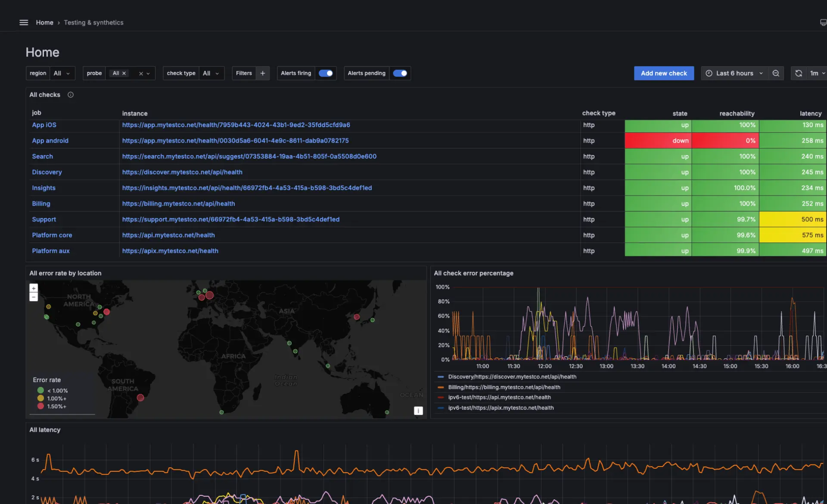Open the map attribution info icon
This screenshot has width=827, height=504.
click(x=418, y=411)
